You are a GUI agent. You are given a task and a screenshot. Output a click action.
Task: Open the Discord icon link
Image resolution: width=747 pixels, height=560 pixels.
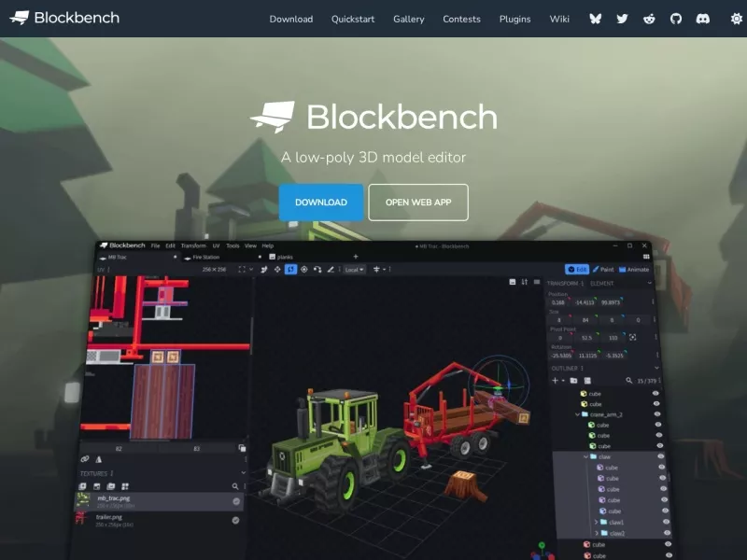(x=703, y=19)
